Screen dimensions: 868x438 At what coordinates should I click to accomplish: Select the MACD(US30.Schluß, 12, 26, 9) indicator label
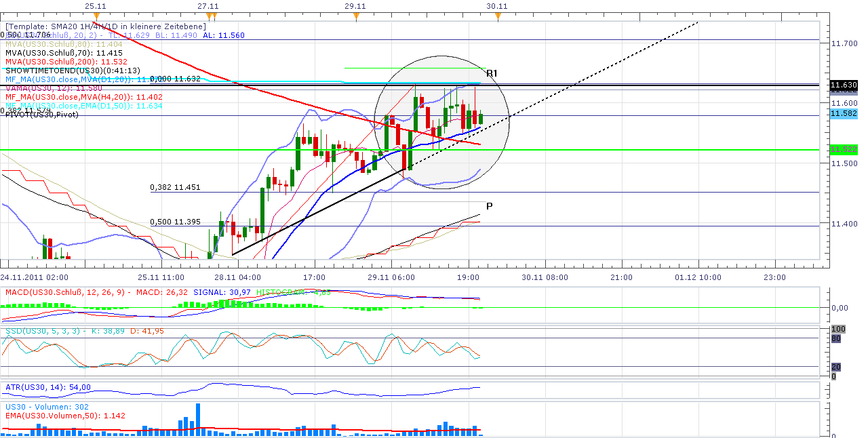pyautogui.click(x=68, y=292)
